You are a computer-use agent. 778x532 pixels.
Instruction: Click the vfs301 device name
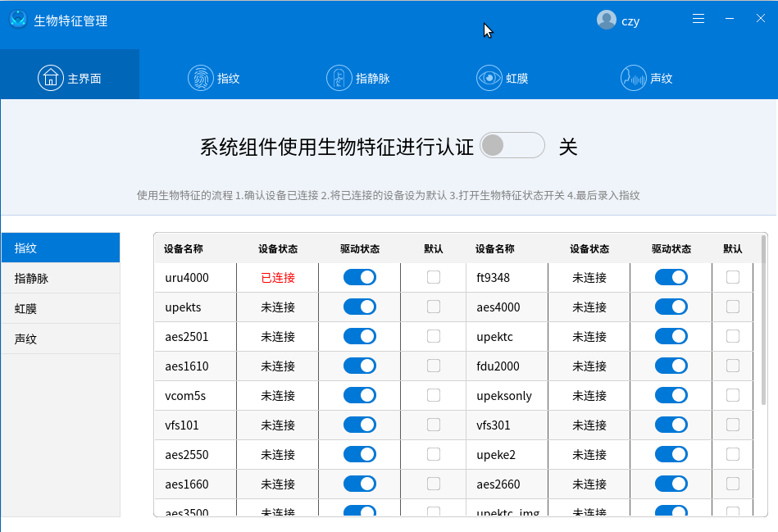coord(494,425)
